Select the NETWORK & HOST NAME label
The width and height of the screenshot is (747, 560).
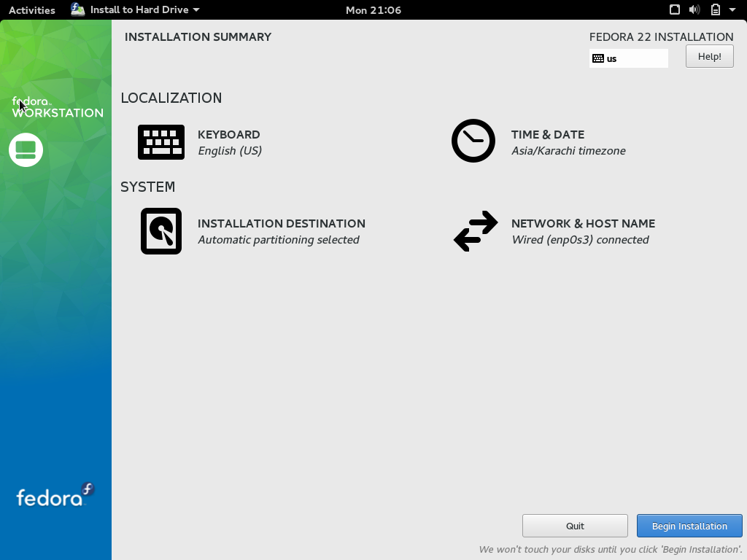[x=583, y=223]
